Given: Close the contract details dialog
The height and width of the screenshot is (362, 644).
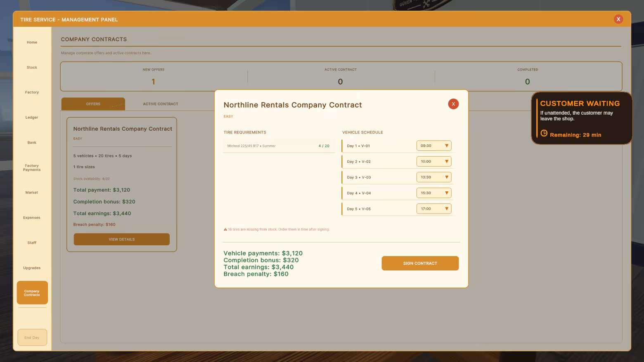Looking at the screenshot, I should click(453, 104).
